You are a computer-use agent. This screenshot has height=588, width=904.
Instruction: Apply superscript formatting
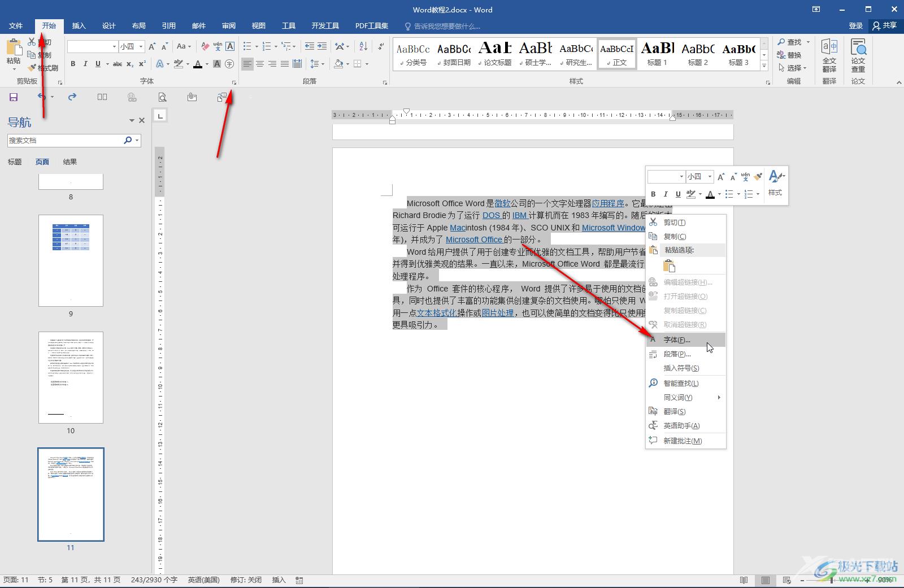(142, 64)
